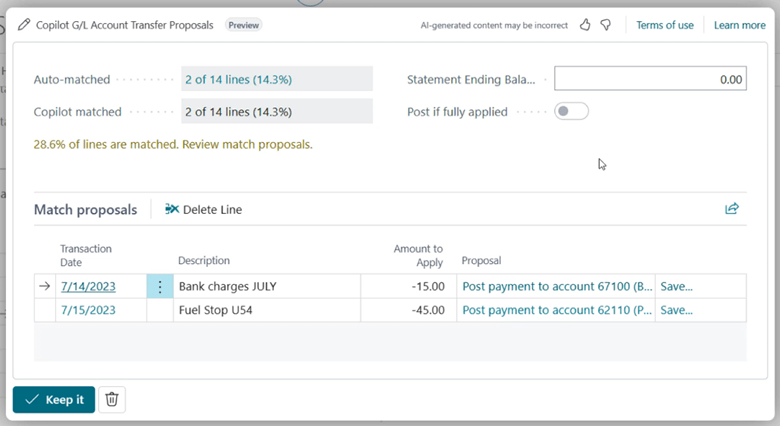Click the row selector arrow for 7/14/2023
The image size is (780, 426).
click(x=44, y=286)
